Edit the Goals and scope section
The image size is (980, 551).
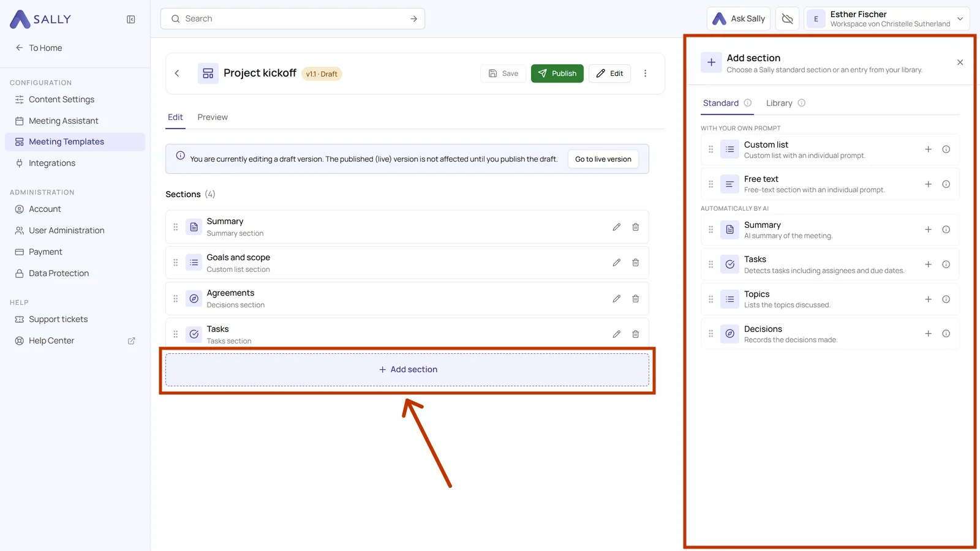(617, 263)
